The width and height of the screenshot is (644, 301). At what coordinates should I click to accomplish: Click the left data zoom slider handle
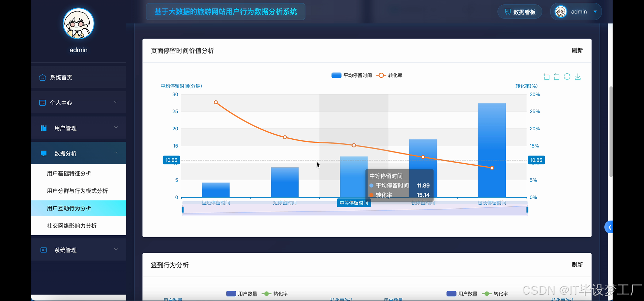click(x=183, y=210)
